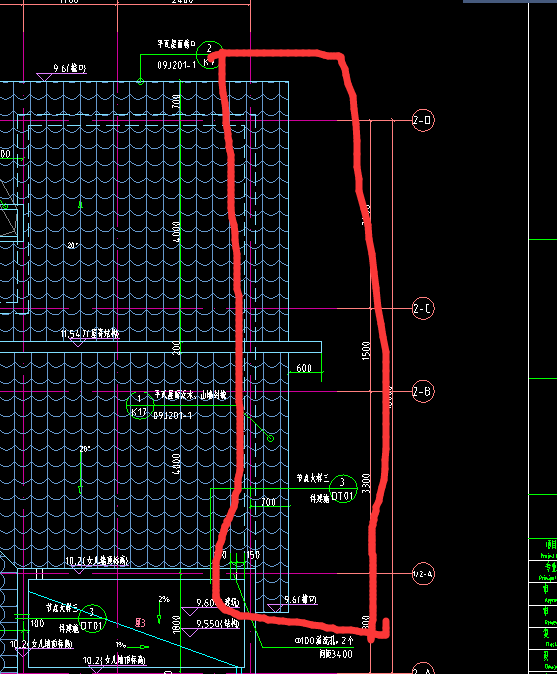Click the 间距3400 note text
Screen dimensions: 557x674
point(335,654)
